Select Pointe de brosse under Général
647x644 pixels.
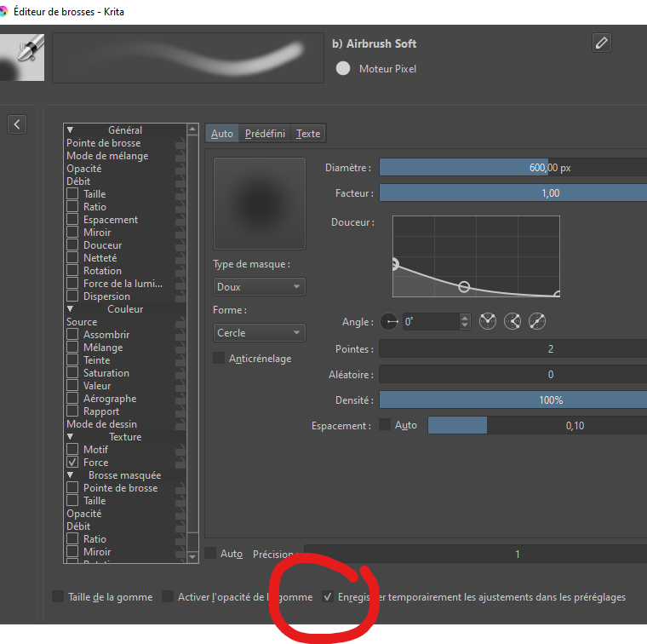click(104, 143)
